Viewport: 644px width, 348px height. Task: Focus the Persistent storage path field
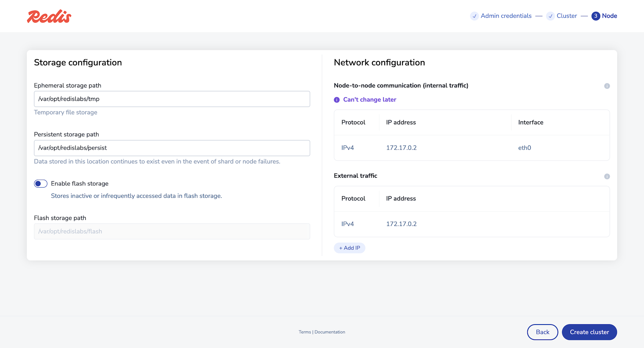pos(172,148)
